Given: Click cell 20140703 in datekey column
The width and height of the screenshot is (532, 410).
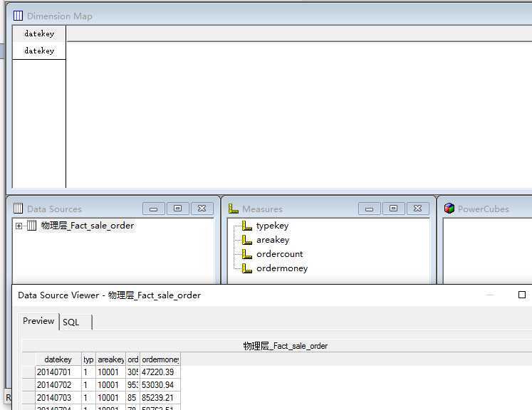Looking at the screenshot, I should (x=58, y=397).
